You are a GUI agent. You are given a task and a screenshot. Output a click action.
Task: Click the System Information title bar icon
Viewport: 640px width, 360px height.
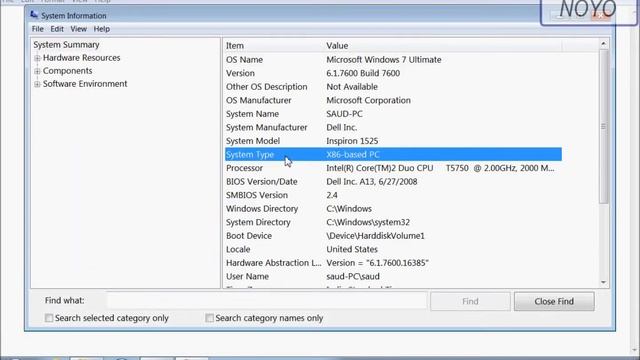[34, 15]
